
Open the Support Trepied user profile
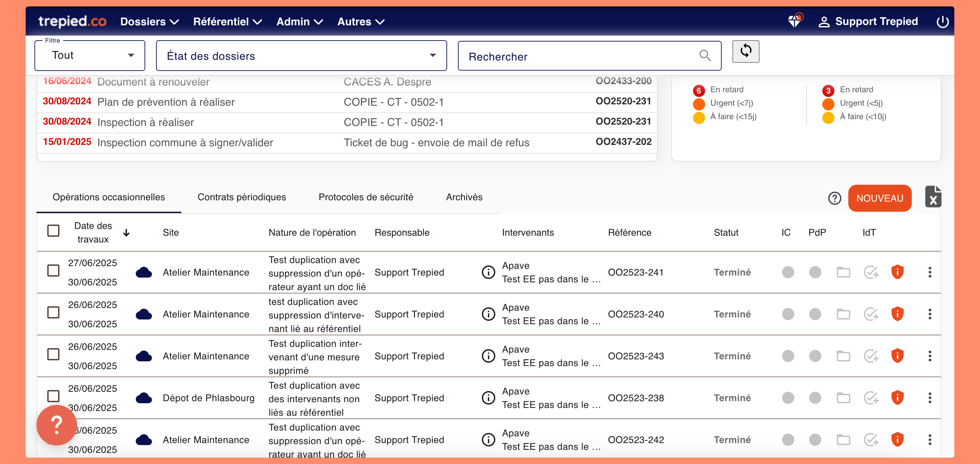[x=868, y=22]
